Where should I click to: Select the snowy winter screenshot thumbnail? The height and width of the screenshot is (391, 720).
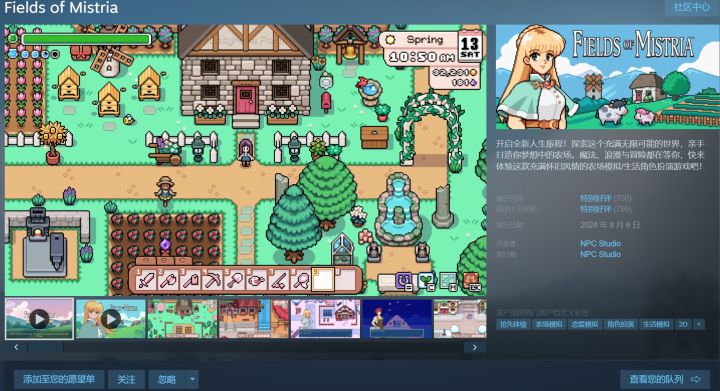[x=460, y=318]
